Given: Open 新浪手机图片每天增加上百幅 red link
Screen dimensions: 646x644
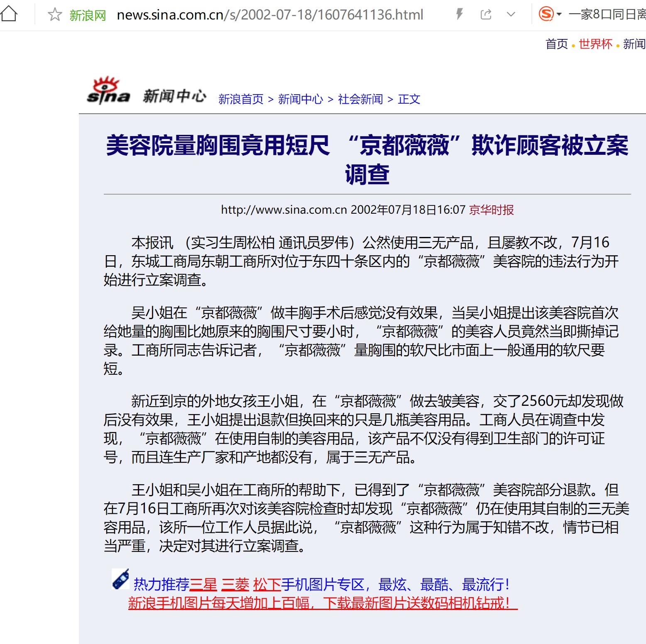Looking at the screenshot, I should [x=323, y=603].
